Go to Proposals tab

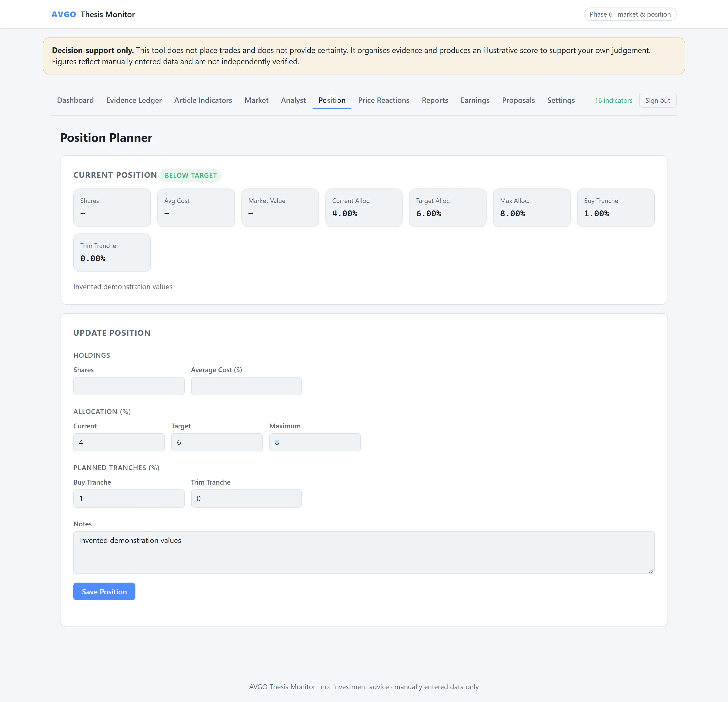[x=518, y=100]
